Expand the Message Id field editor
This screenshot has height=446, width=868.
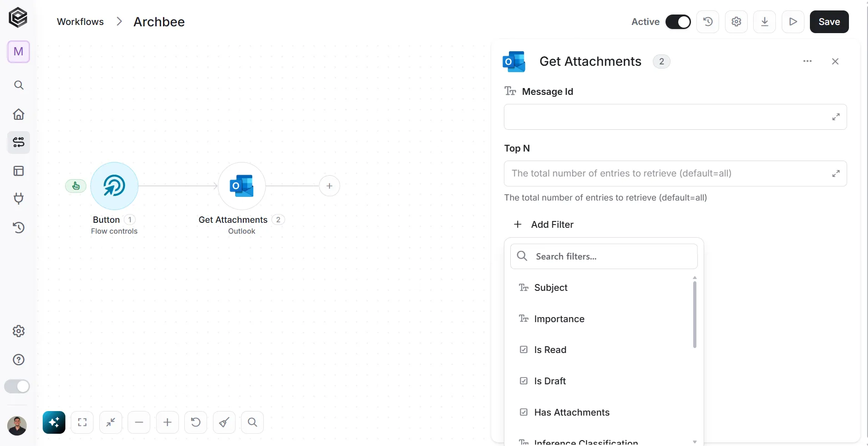click(836, 117)
